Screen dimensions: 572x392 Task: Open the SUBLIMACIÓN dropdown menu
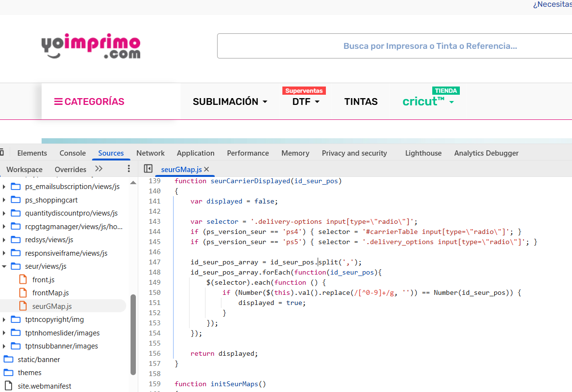click(230, 102)
